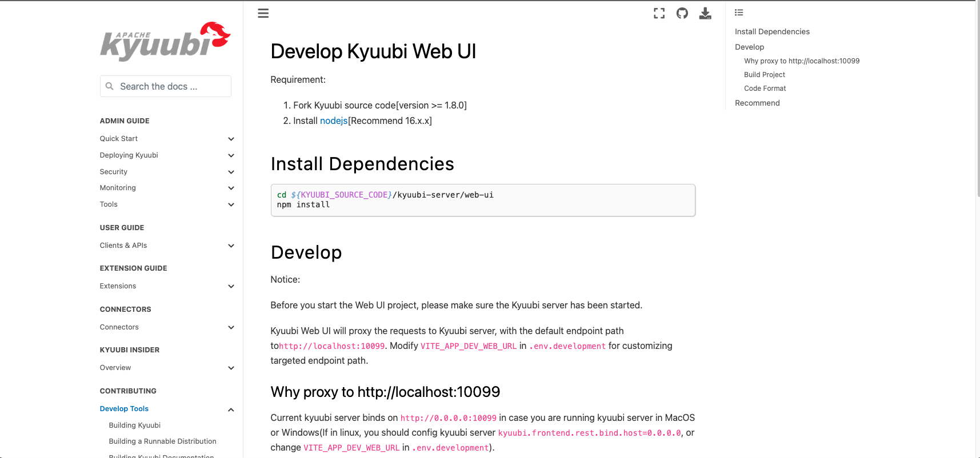Screen dimensions: 980x458
Task: Open Security sidebar item
Action: (x=114, y=172)
